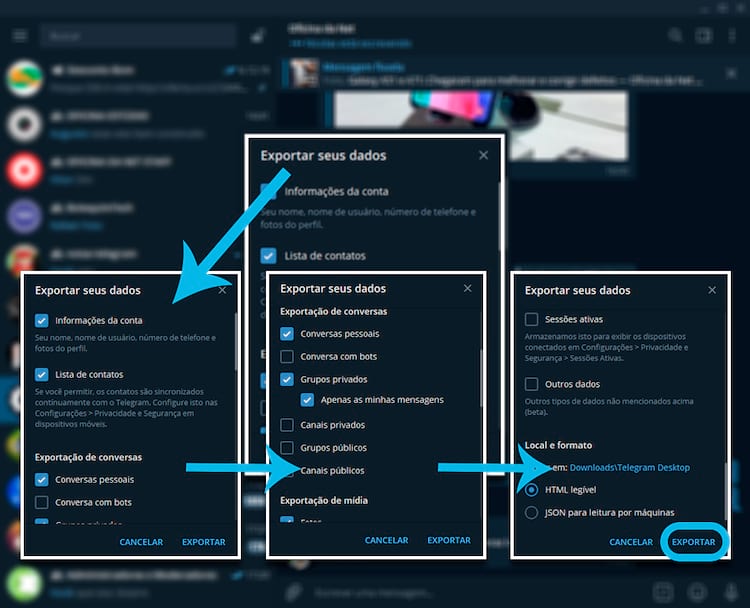
Task: Uncheck Apenas as minhas mensagens
Action: click(x=308, y=400)
